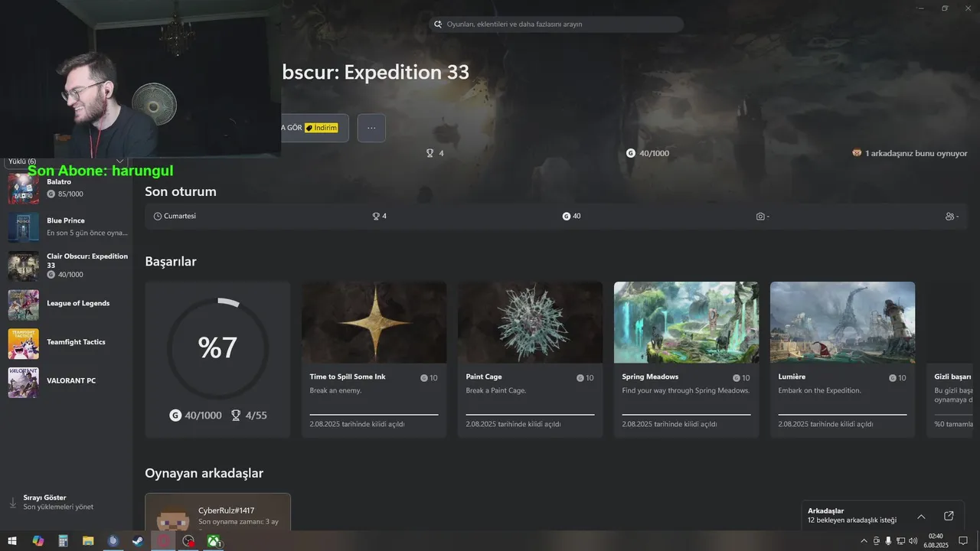Open VALORANT PC from the sidebar

(68, 382)
